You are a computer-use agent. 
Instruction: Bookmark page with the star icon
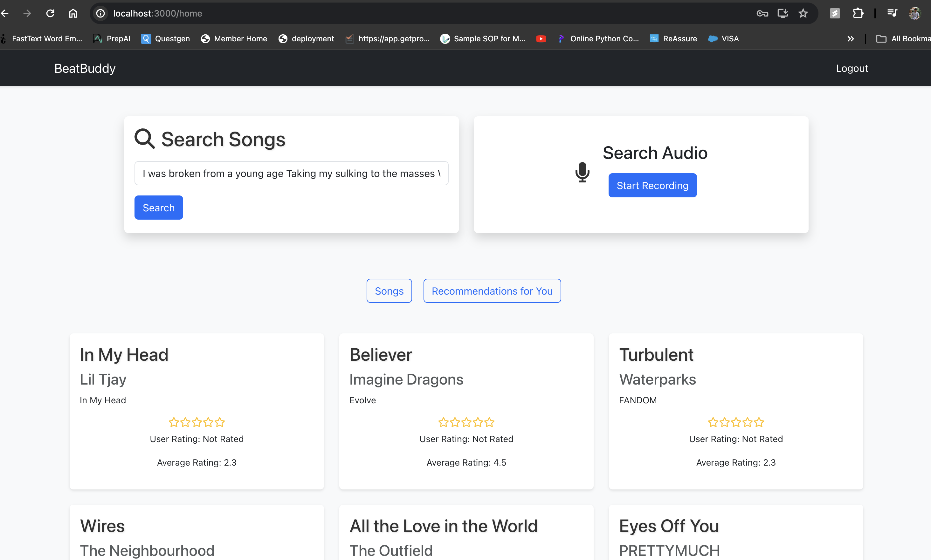coord(803,14)
